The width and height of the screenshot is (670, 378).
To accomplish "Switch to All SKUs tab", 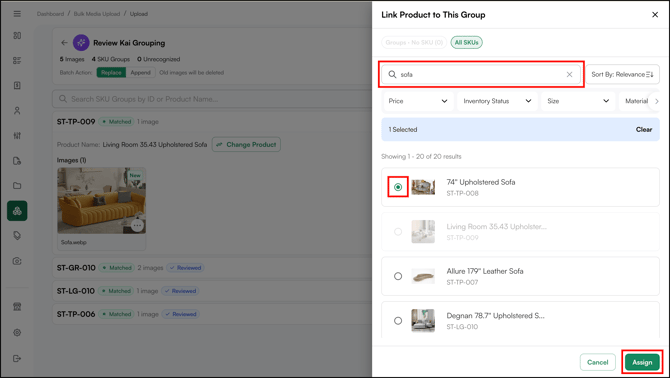I will pos(466,42).
